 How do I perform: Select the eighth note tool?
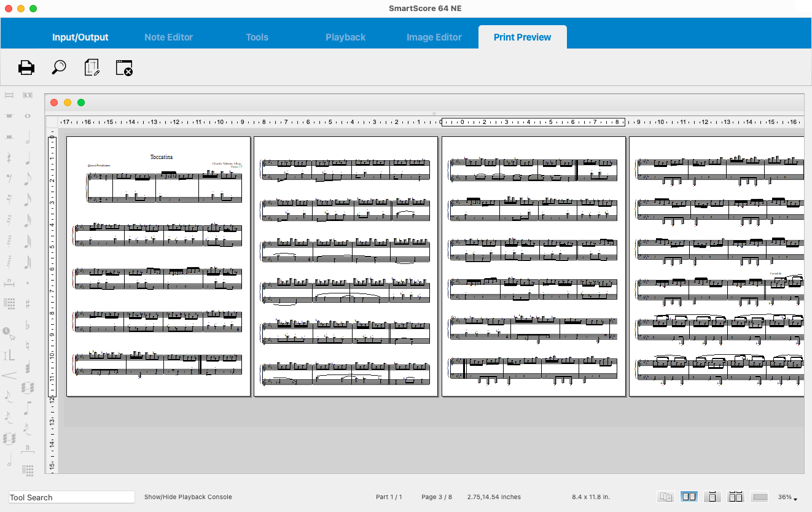click(28, 179)
